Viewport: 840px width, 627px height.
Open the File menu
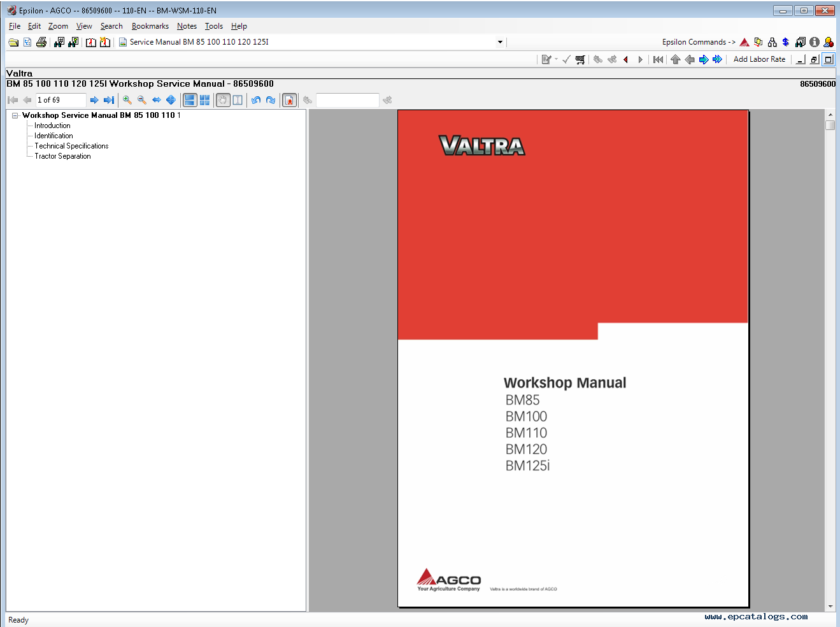pos(15,26)
